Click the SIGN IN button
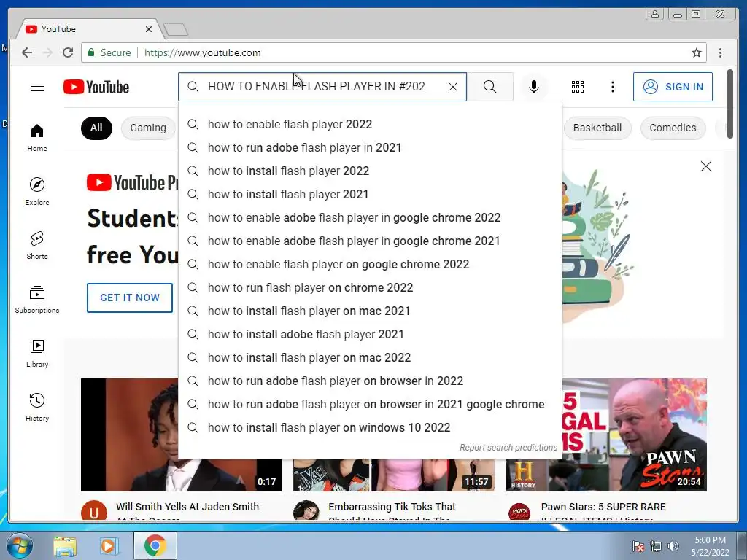Image resolution: width=747 pixels, height=560 pixels. tap(673, 87)
